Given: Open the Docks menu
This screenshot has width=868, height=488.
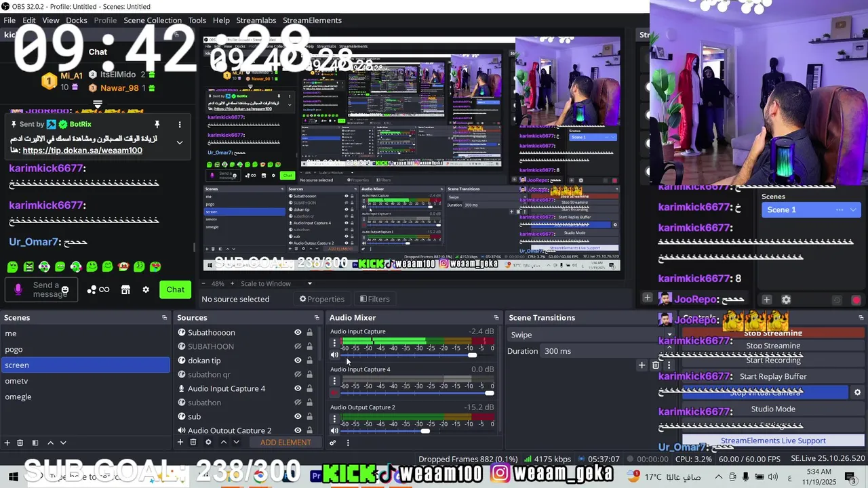Looking at the screenshot, I should pos(77,20).
